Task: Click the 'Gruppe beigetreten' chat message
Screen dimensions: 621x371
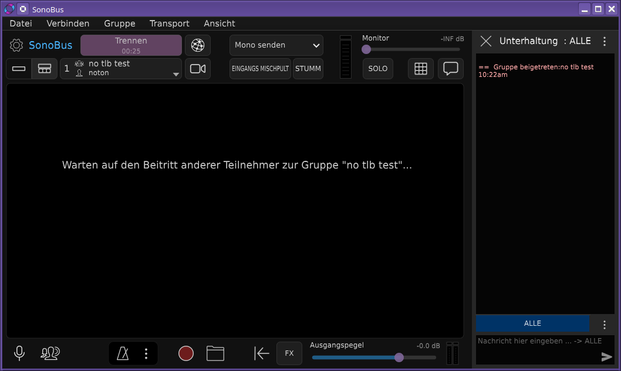Action: 536,70
